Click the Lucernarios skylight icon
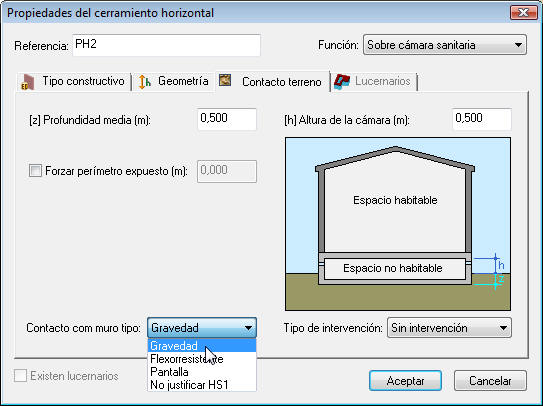 (342, 82)
